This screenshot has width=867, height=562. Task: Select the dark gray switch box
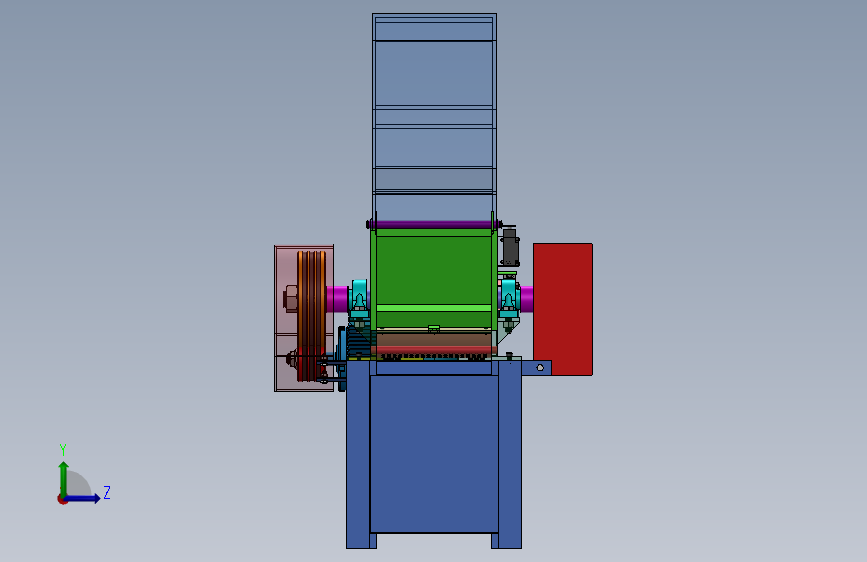[x=510, y=247]
